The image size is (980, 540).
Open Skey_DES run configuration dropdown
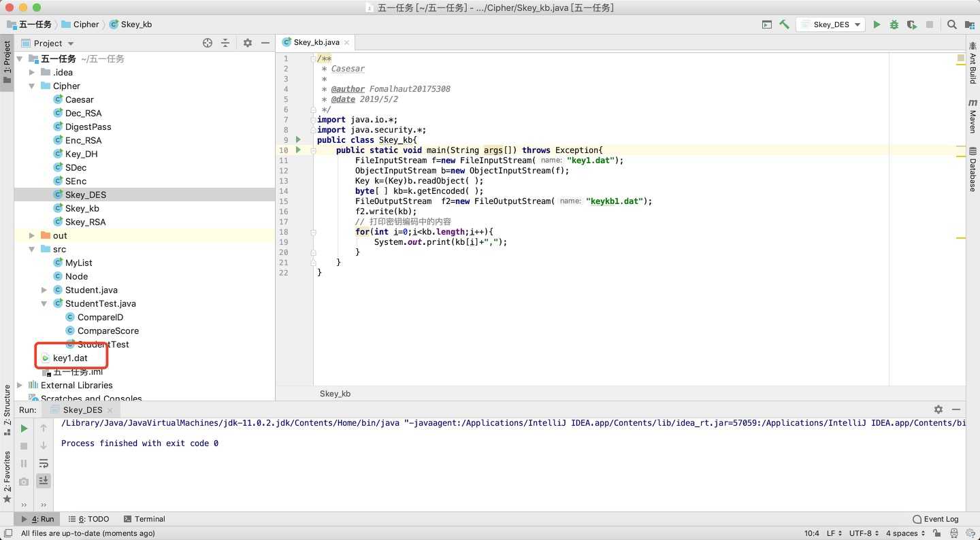click(830, 24)
